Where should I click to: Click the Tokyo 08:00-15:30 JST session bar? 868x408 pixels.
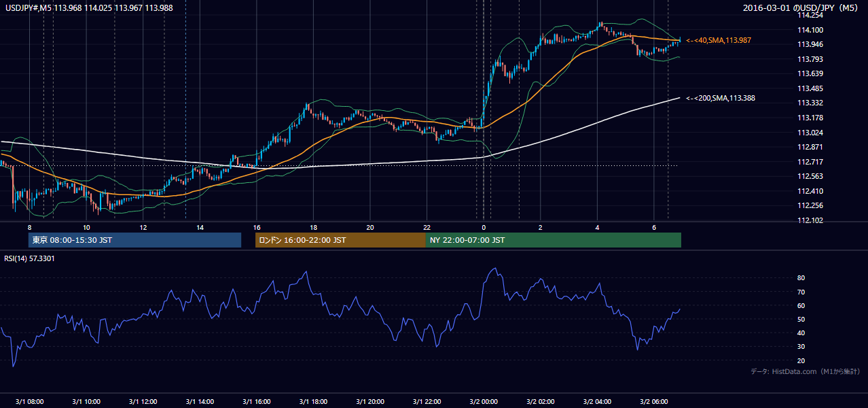(134, 240)
